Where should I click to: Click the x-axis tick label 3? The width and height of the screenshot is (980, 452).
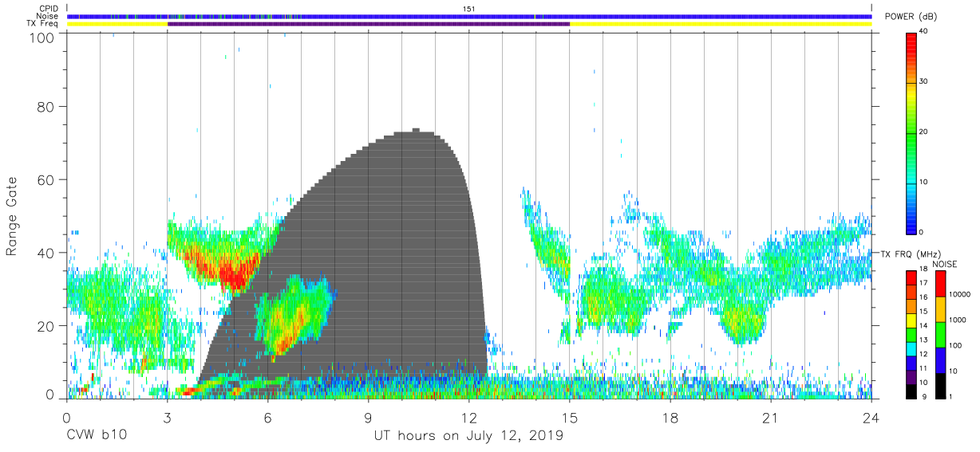tap(167, 417)
